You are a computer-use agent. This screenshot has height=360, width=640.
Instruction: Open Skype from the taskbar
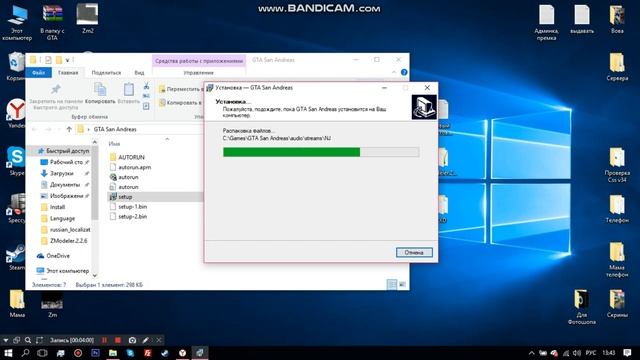click(x=130, y=353)
